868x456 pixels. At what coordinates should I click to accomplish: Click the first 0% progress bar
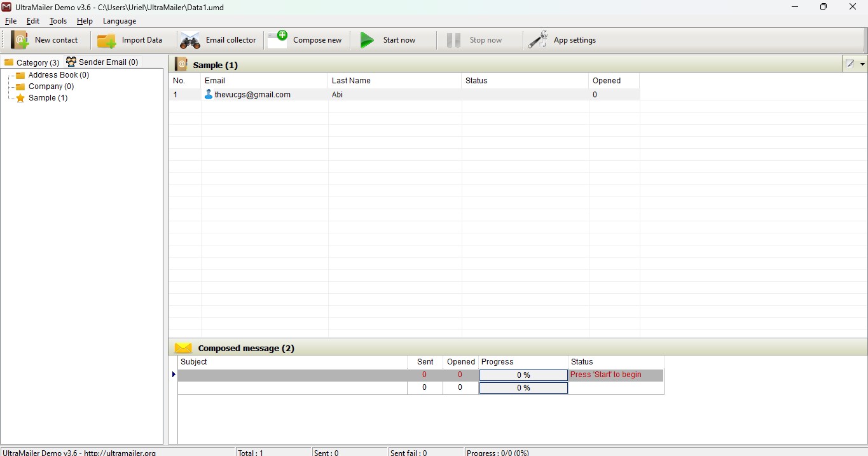pyautogui.click(x=523, y=375)
